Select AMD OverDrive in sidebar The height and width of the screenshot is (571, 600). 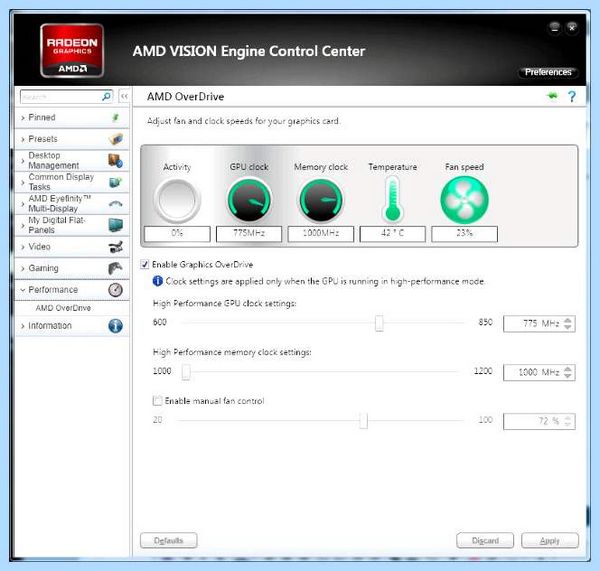click(63, 308)
